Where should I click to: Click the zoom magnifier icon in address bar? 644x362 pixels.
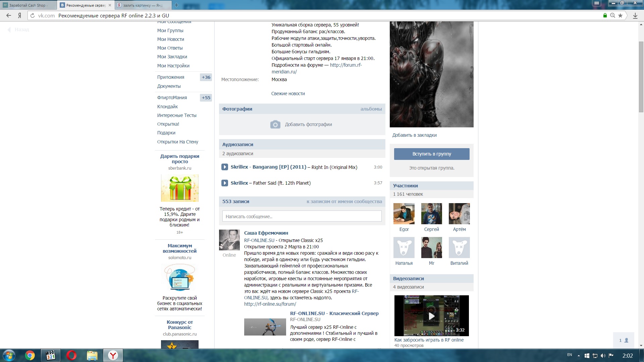point(612,15)
